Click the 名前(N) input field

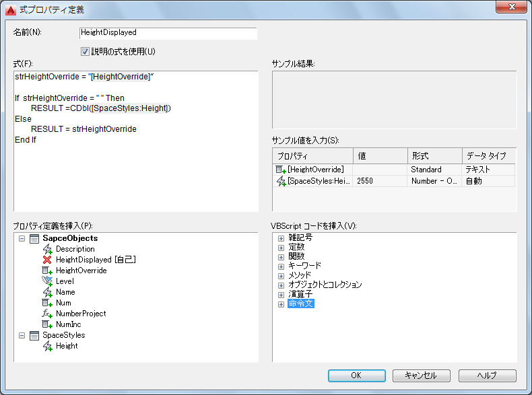[168, 33]
